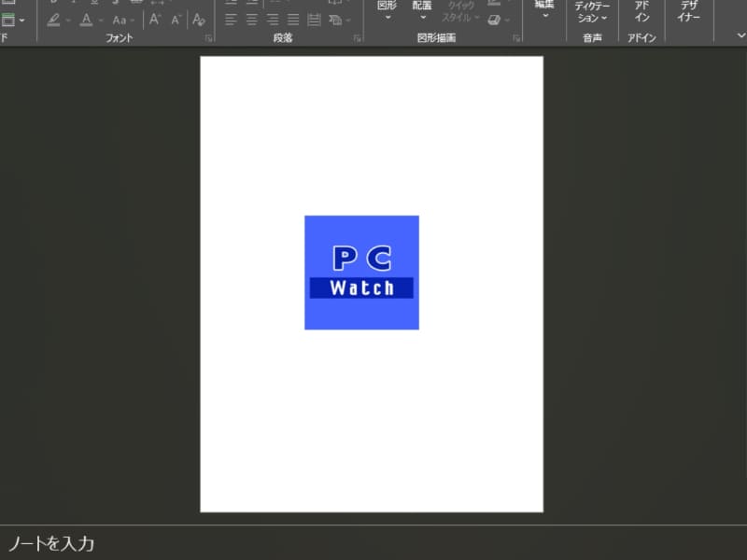Select the Increase Font Size icon
Image resolution: width=747 pixels, height=560 pixels.
pyautogui.click(x=156, y=19)
